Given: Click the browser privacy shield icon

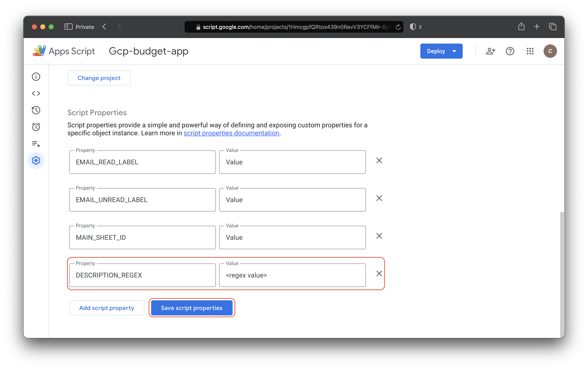Looking at the screenshot, I should click(x=413, y=27).
